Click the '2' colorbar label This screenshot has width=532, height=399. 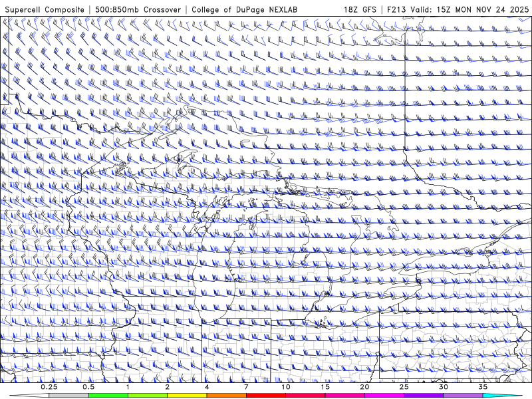tap(168, 387)
